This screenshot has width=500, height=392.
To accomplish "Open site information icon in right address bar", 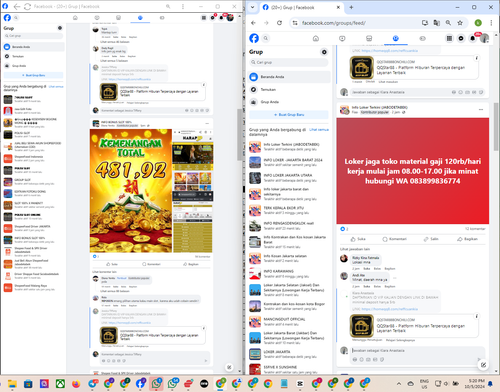I will tap(295, 23).
